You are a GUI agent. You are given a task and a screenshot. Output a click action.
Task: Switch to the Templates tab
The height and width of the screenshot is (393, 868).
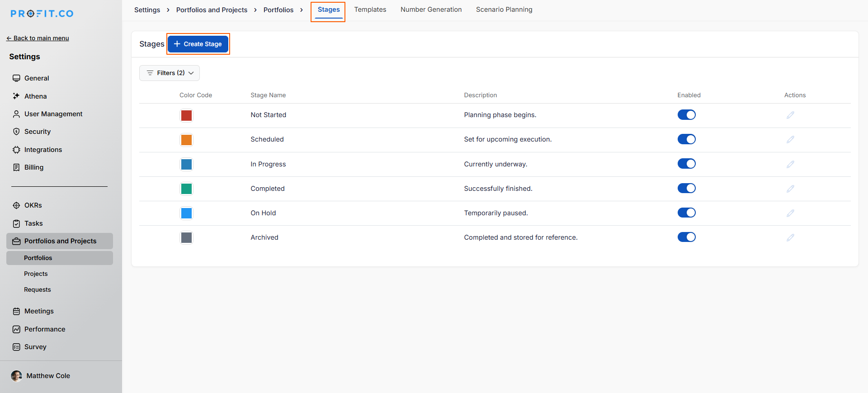tap(370, 9)
